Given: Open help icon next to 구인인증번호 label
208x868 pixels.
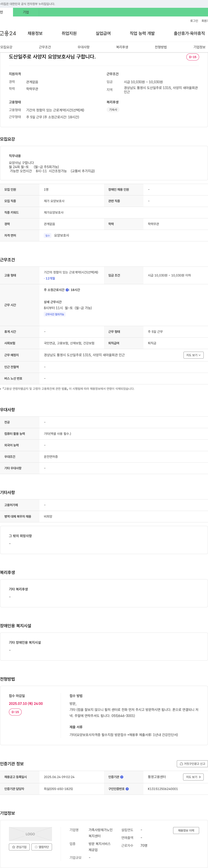Looking at the screenshot, I should pyautogui.click(x=127, y=789).
